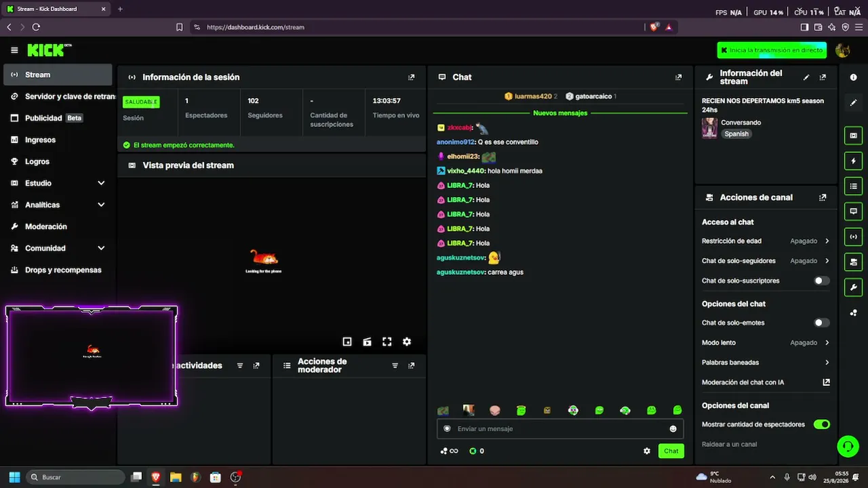Toggle the chat bubble widget in right sidebar
Screen dimensions: 868x488
[853, 211]
